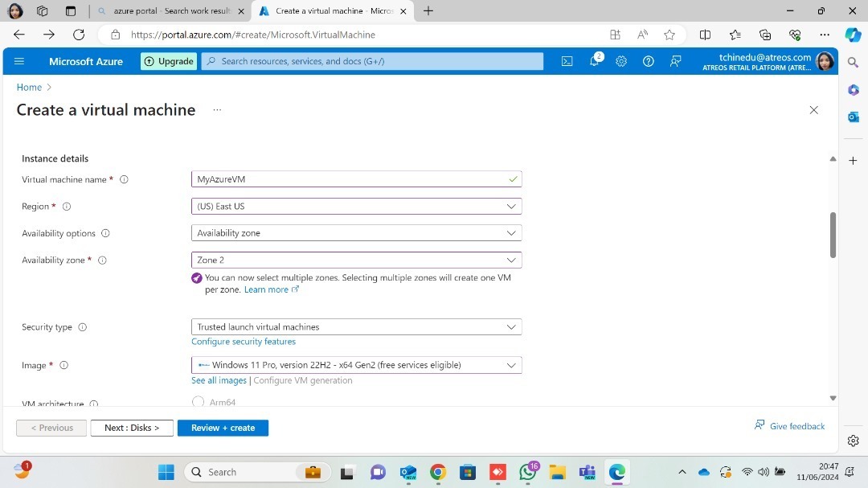Open Google Chrome from the taskbar
The width and height of the screenshot is (868, 488).
pyautogui.click(x=438, y=472)
